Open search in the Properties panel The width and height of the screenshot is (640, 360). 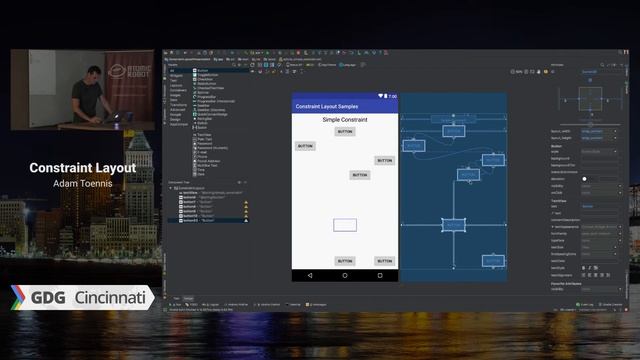point(602,65)
